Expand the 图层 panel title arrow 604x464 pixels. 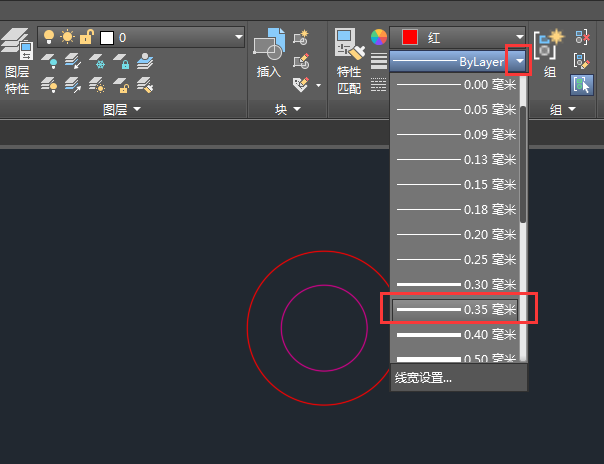(137, 109)
